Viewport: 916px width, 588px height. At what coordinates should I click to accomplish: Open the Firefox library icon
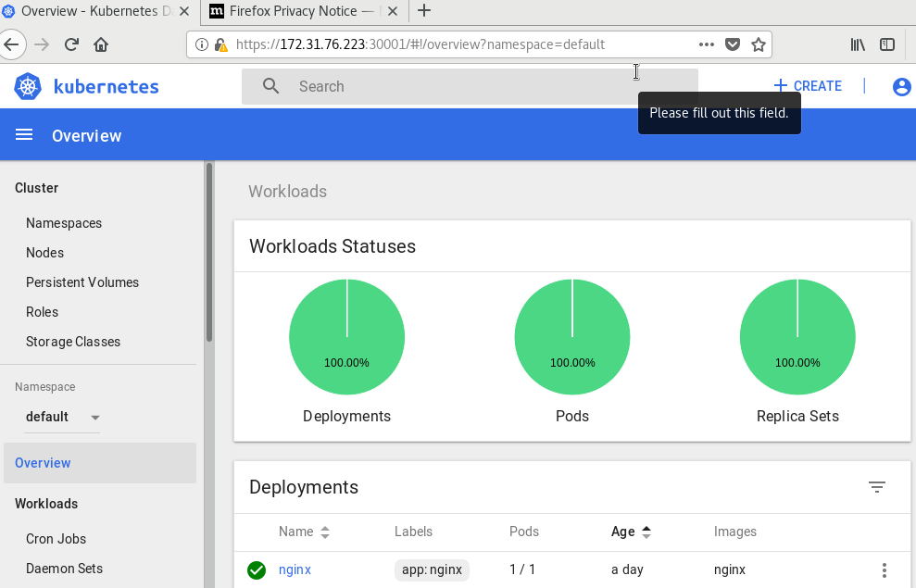(x=858, y=44)
